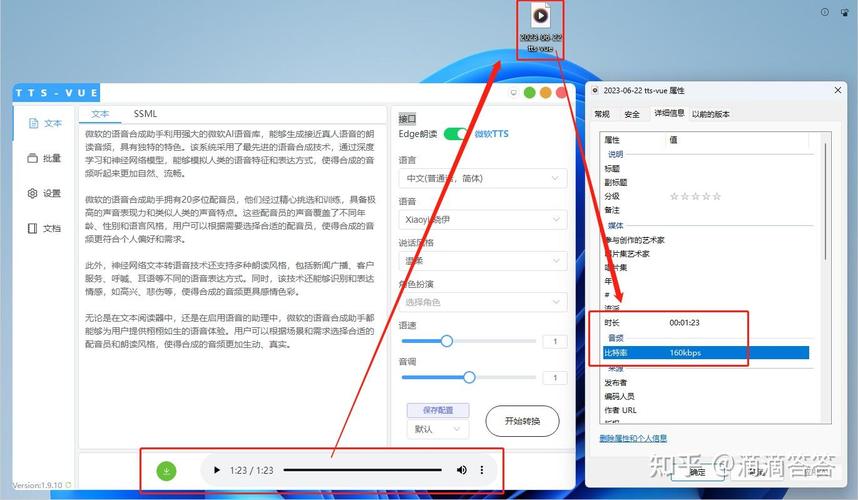The width and height of the screenshot is (858, 500).
Task: Click the green download audio button
Action: 166,470
